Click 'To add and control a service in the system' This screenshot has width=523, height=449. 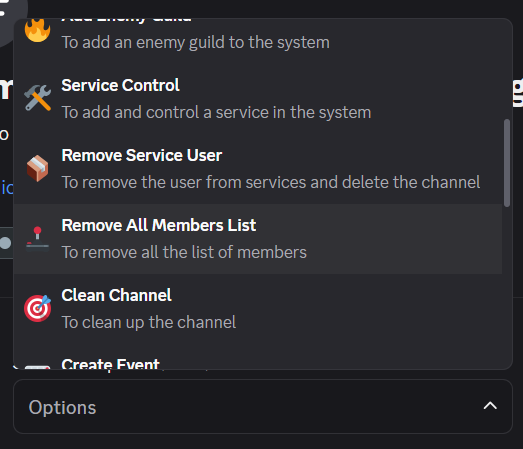point(216,112)
